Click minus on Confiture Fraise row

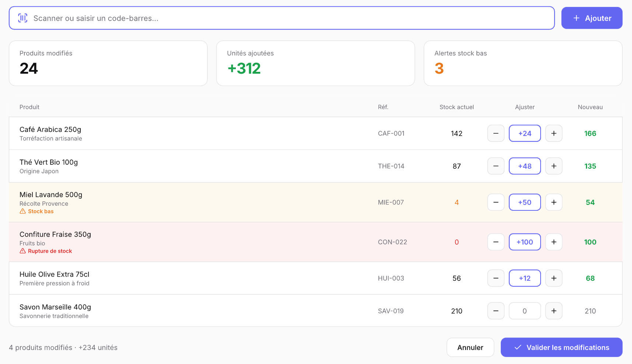tap(496, 242)
